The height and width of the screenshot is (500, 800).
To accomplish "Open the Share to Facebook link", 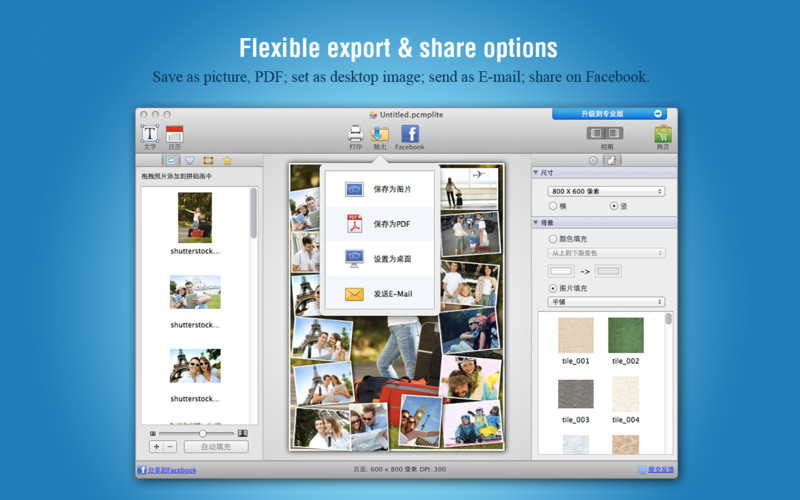I will click(172, 470).
